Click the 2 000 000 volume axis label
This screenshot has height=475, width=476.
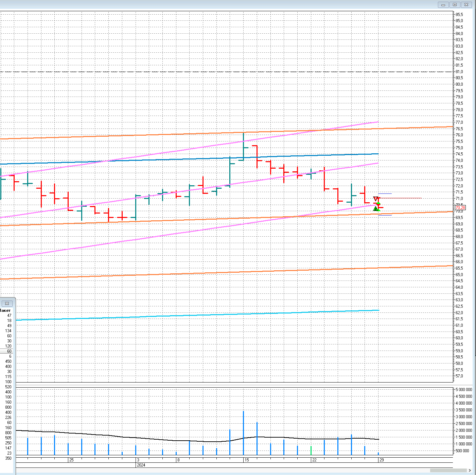464,430
